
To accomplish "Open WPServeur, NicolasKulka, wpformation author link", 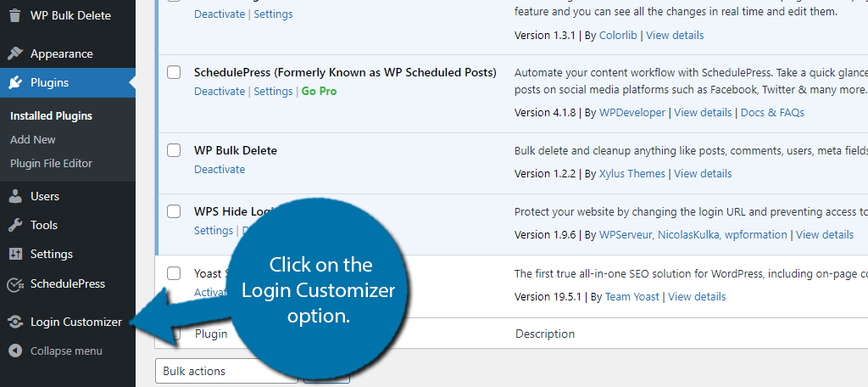I will (x=693, y=234).
